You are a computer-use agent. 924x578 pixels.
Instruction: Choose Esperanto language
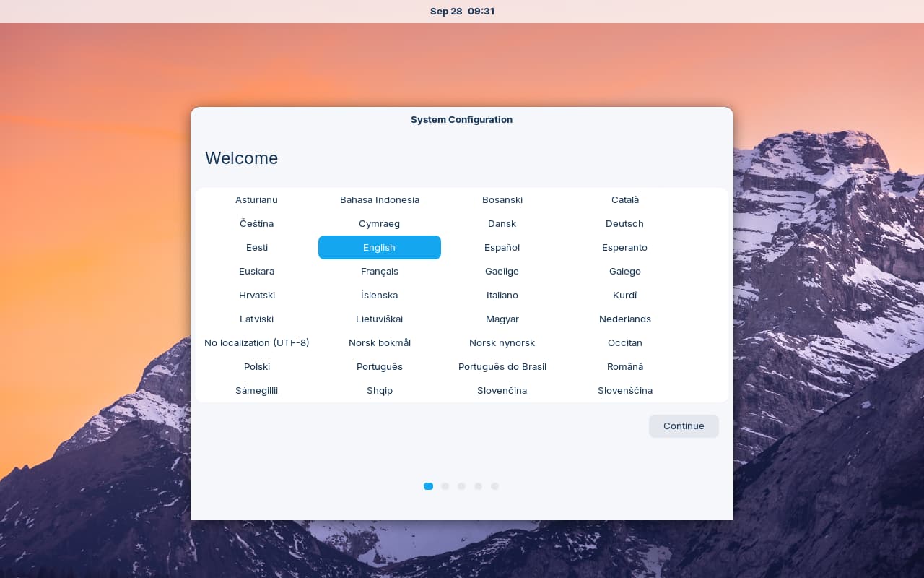[624, 247]
